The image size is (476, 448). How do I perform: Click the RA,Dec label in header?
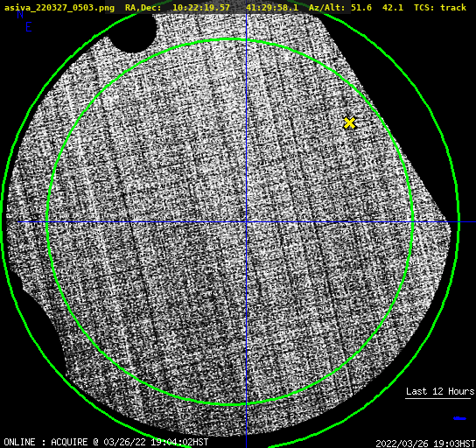[143, 7]
